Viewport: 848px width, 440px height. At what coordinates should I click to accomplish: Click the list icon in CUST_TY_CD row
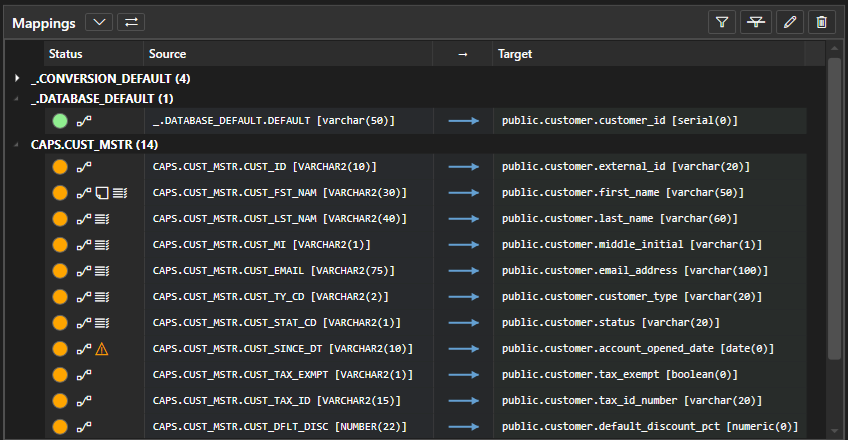[x=102, y=297]
